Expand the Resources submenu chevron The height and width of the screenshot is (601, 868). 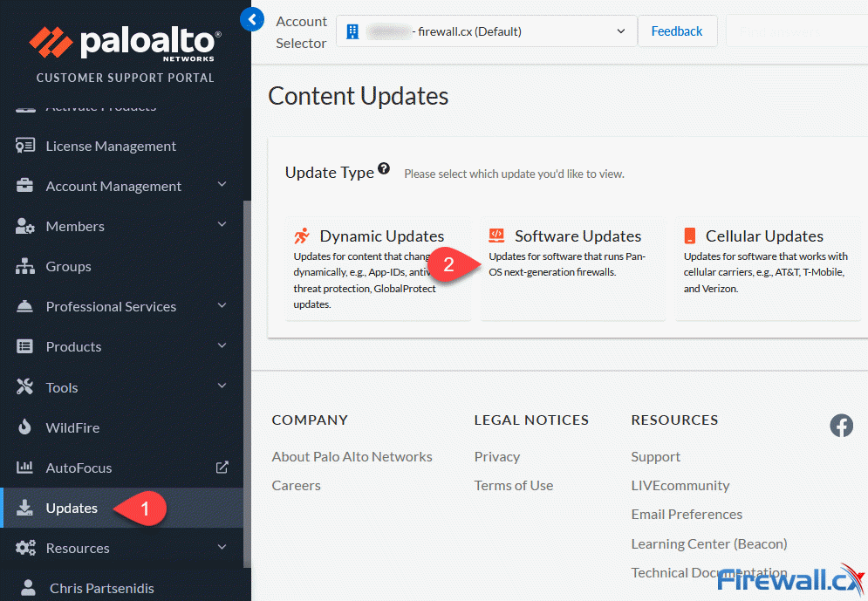(x=222, y=547)
